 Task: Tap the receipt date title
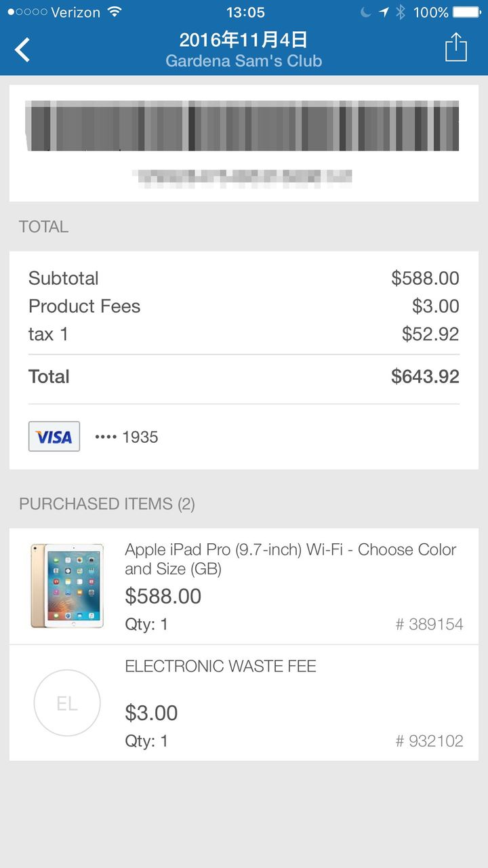point(244,39)
